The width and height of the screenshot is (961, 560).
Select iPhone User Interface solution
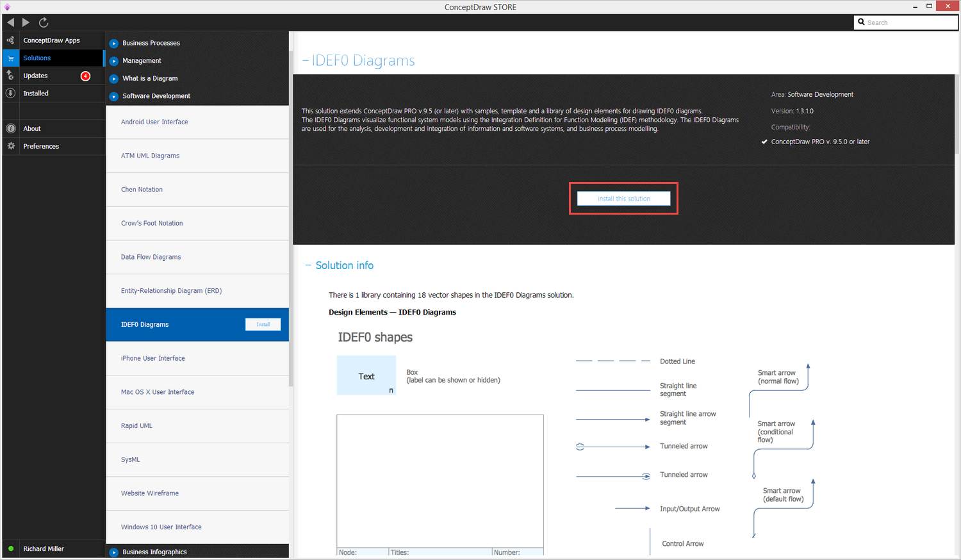[x=197, y=358]
